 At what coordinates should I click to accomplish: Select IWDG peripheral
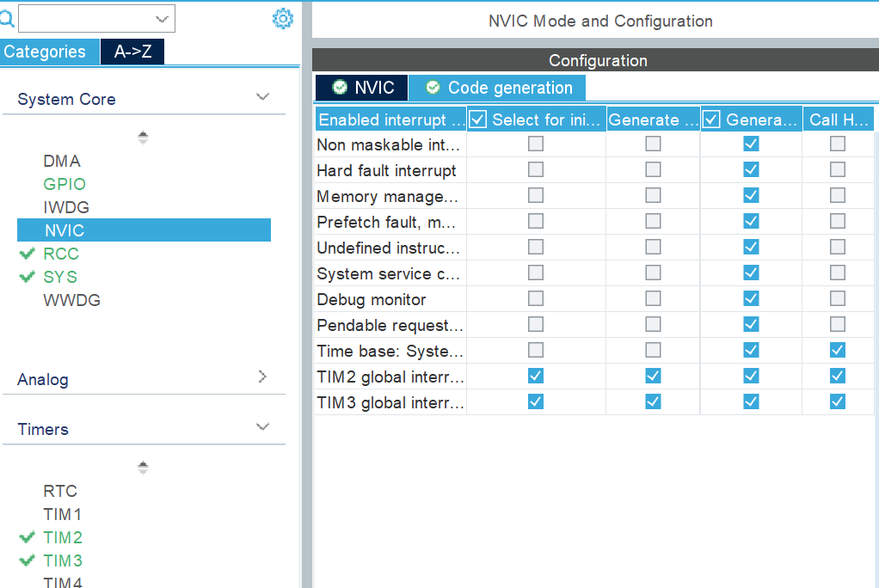tap(66, 207)
